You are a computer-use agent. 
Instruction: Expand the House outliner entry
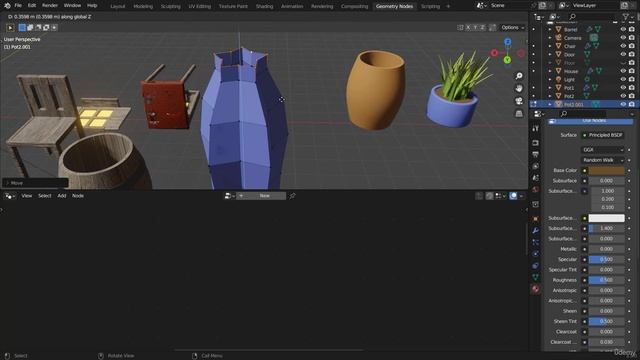point(550,71)
